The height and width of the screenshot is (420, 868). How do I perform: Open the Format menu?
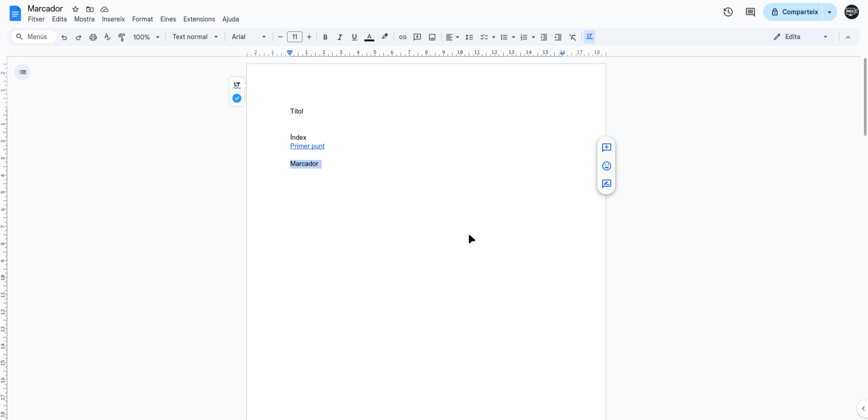point(142,19)
